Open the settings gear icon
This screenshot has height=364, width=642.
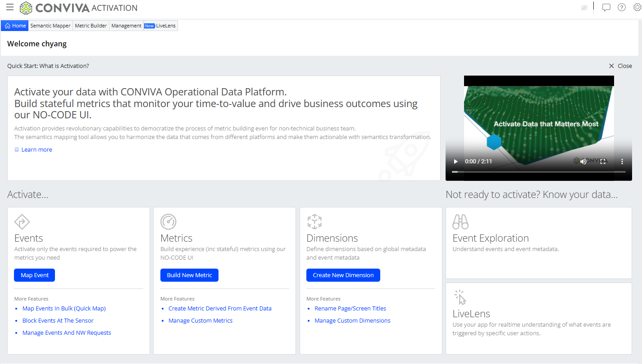coord(637,8)
